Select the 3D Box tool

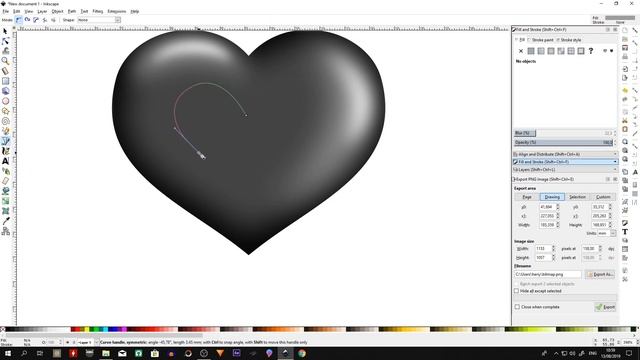click(5, 91)
